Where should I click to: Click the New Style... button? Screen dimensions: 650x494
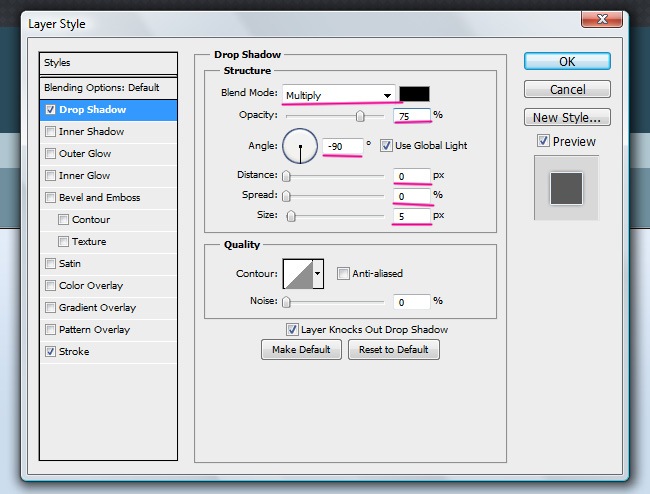(x=567, y=117)
